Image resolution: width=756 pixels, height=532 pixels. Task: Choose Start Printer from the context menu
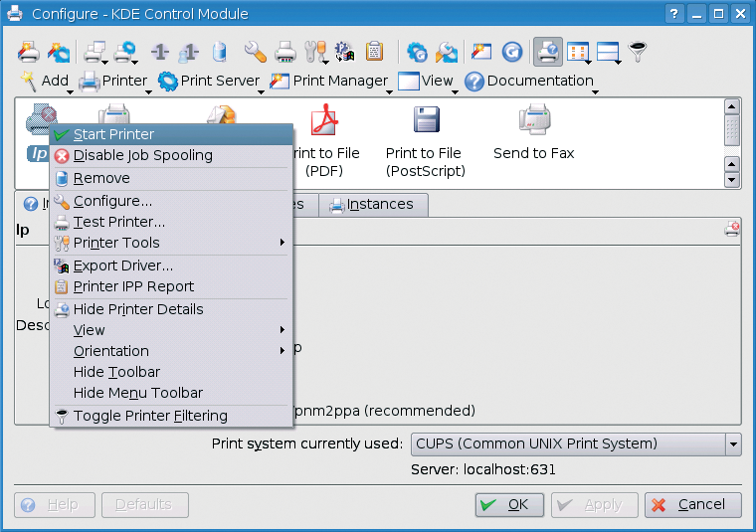171,134
